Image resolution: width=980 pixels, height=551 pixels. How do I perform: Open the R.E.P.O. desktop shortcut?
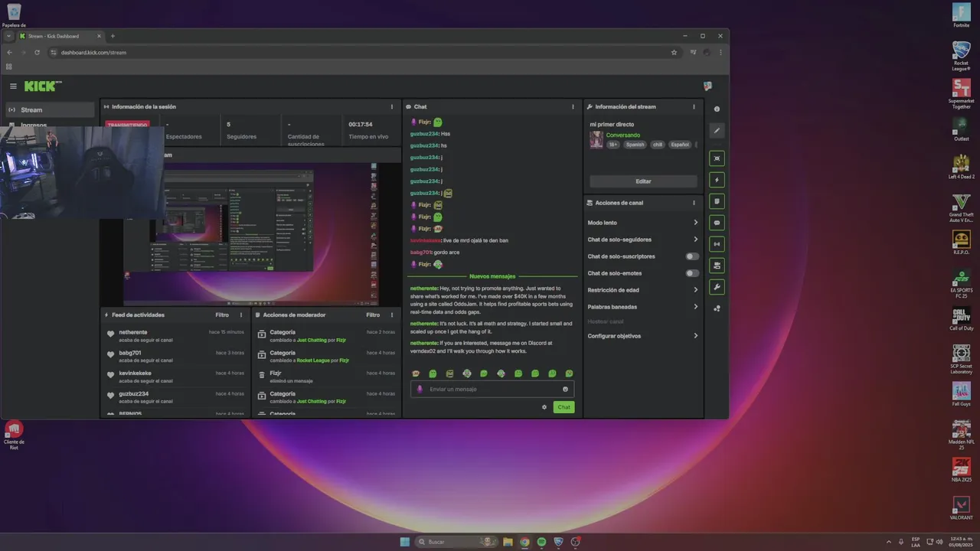(962, 243)
